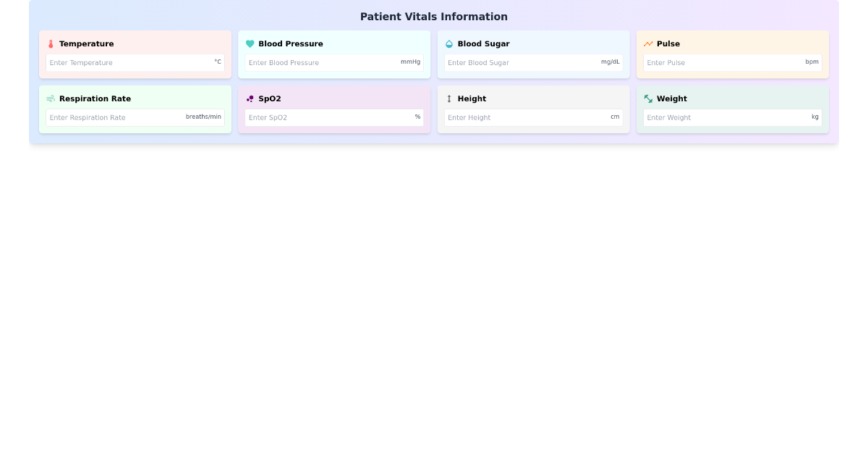Click the °C unit label
The image size is (868, 456).
click(217, 62)
